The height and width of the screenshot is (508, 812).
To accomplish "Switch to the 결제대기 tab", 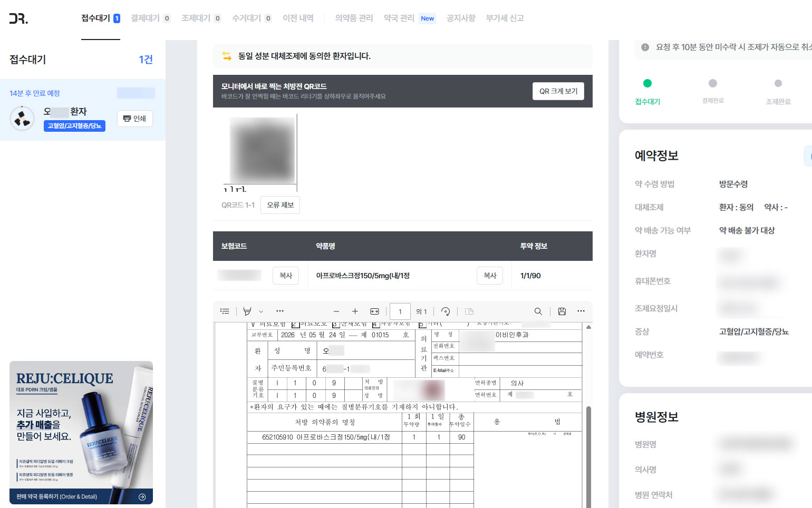I will [x=150, y=18].
